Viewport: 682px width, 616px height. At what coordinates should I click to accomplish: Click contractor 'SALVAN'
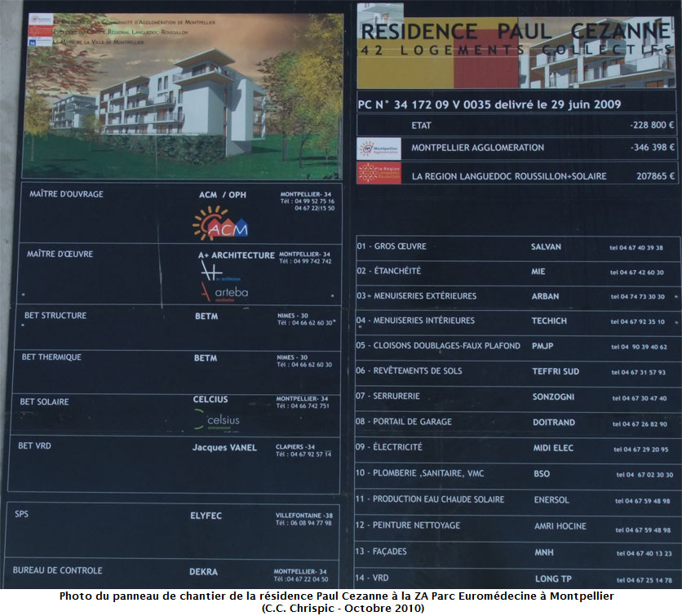546,246
